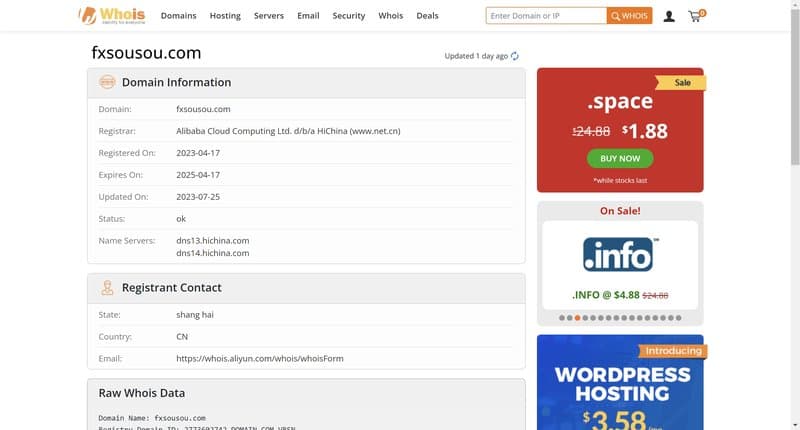
Task: Click the Domain Name: fxsousou.com raw line
Action: (x=152, y=418)
